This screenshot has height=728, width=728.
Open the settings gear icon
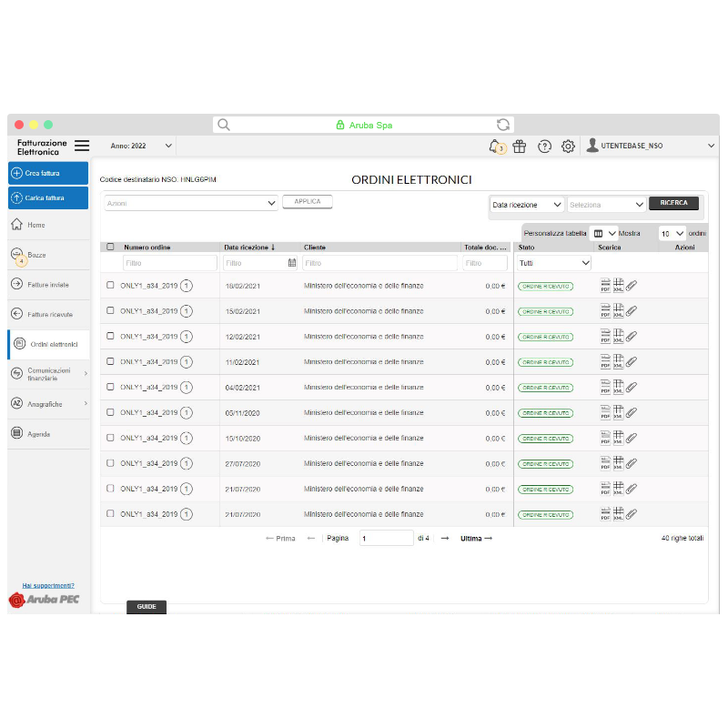pos(568,146)
